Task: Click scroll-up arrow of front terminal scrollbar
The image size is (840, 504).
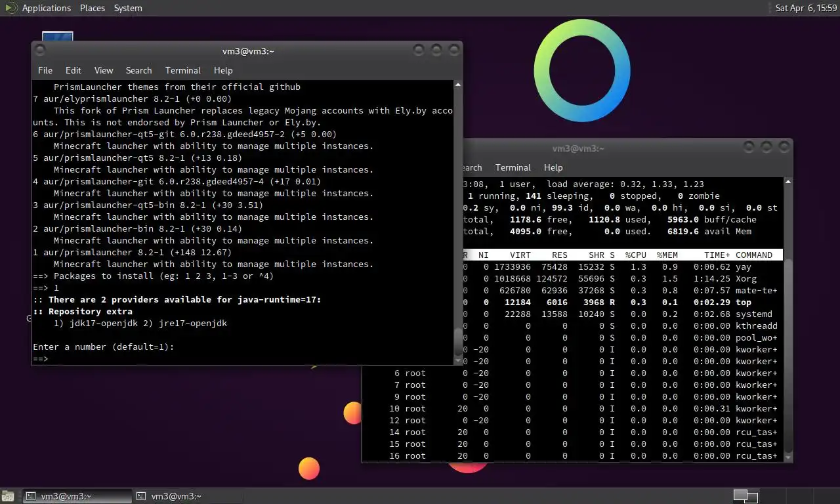Action: point(458,85)
